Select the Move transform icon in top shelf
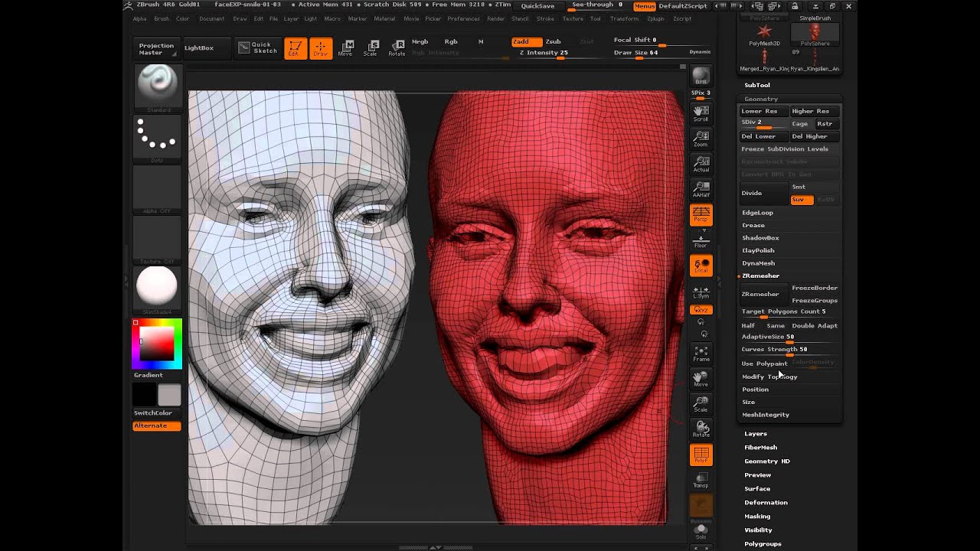This screenshot has width=980, height=551. pyautogui.click(x=345, y=47)
